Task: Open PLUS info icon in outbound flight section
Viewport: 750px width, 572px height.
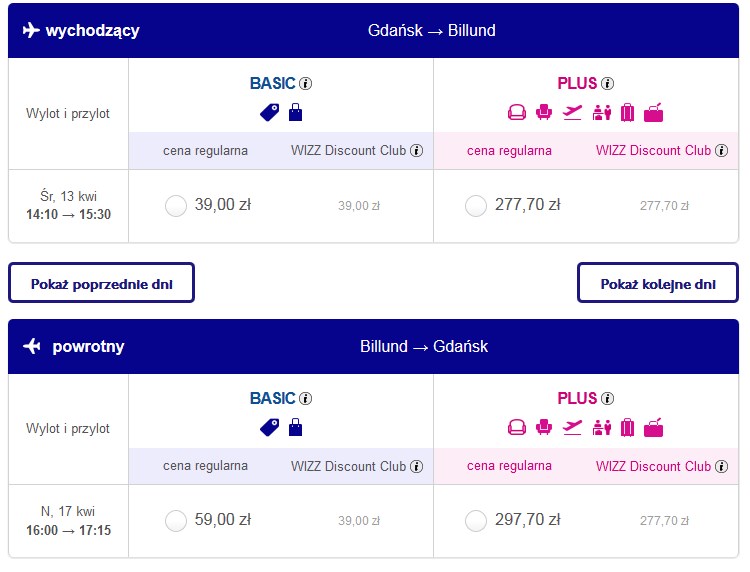Action: [607, 84]
